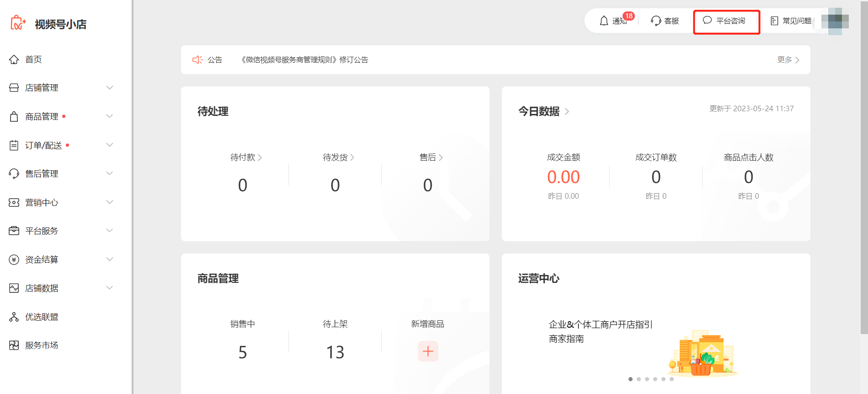Viewport: 868px width, 394px height.
Task: Open 待付款 pending payment orders
Action: (x=246, y=157)
